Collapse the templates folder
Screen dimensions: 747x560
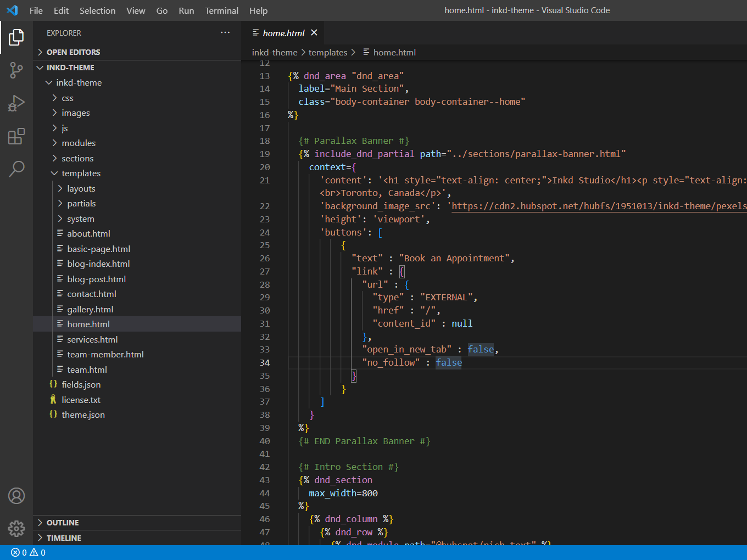pyautogui.click(x=137, y=173)
